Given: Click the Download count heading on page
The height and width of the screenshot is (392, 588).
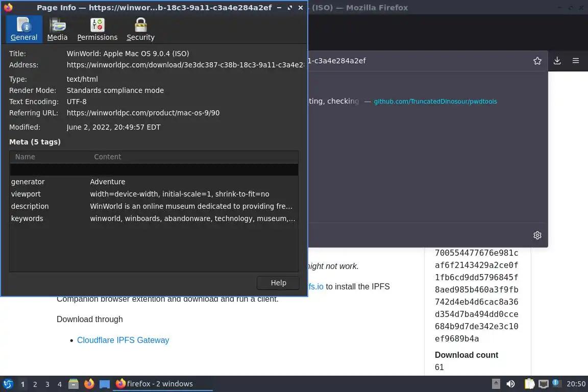Looking at the screenshot, I should point(467,355).
